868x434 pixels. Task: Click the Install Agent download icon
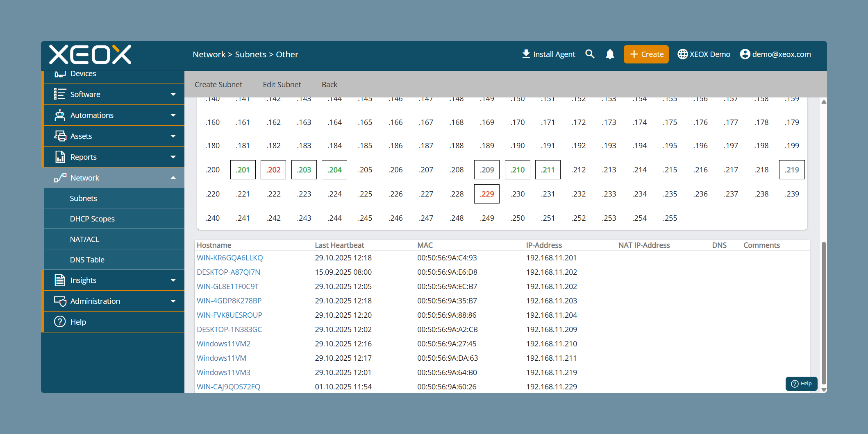(x=526, y=54)
